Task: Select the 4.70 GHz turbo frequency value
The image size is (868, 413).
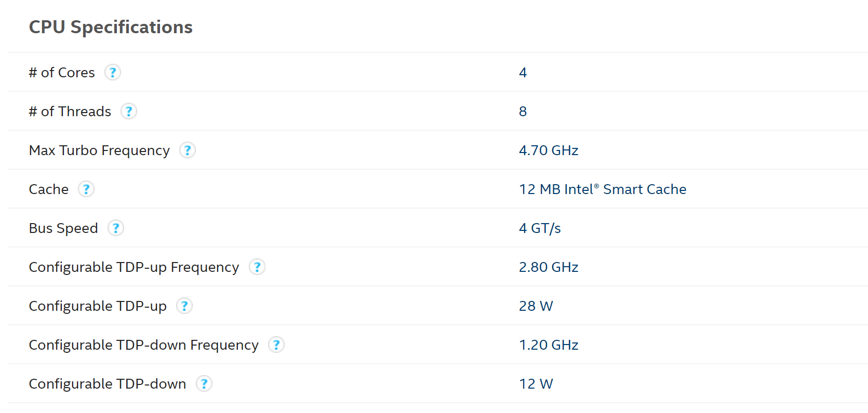Action: [549, 150]
